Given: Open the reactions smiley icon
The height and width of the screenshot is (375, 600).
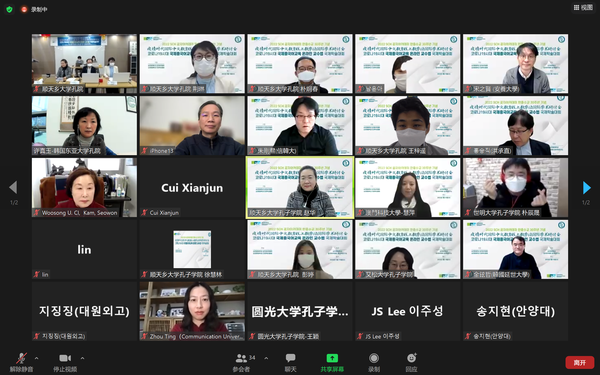Looking at the screenshot, I should click(411, 358).
